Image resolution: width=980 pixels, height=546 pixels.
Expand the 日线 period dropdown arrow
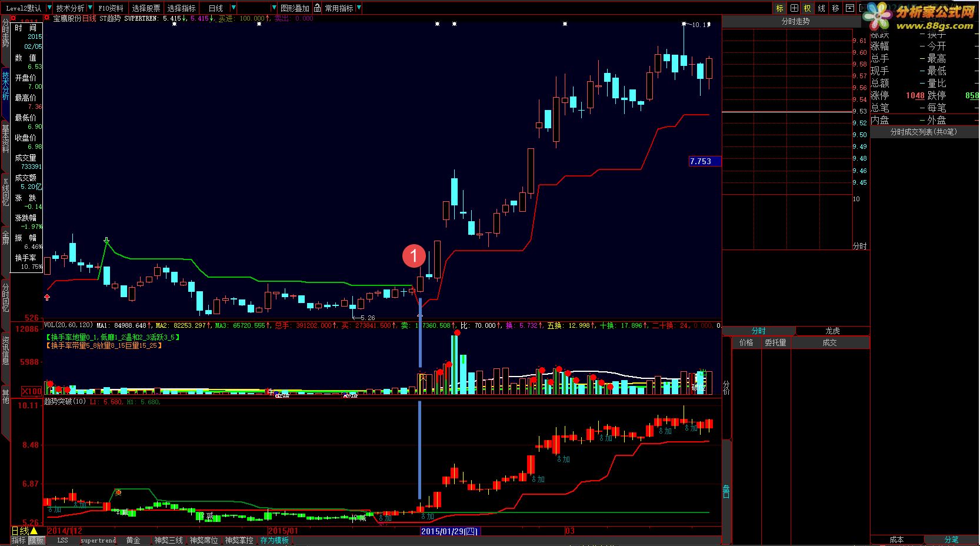point(234,8)
